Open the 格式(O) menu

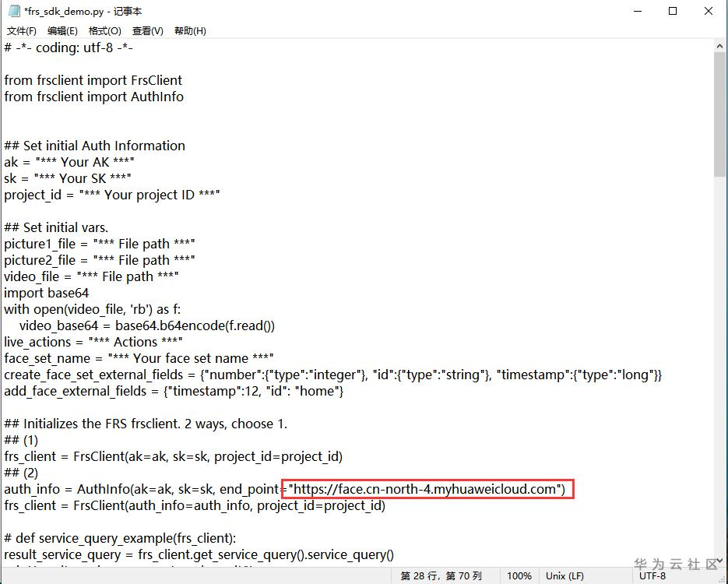(x=105, y=31)
